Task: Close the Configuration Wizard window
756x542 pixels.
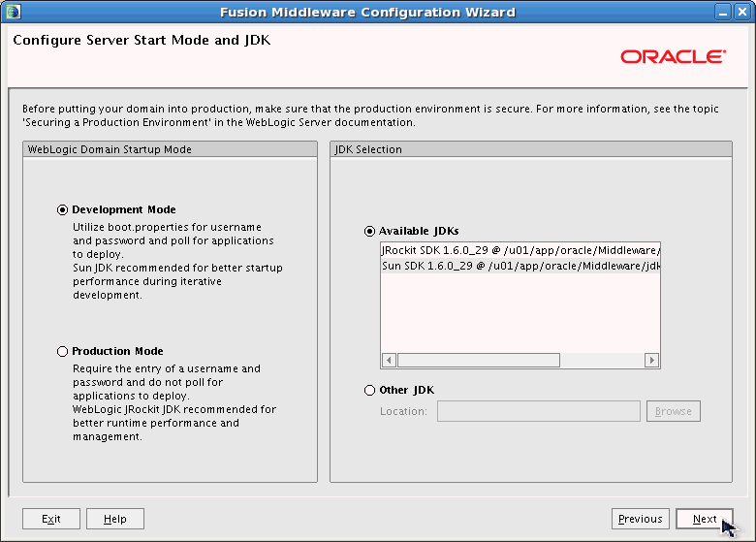Action: pos(742,12)
